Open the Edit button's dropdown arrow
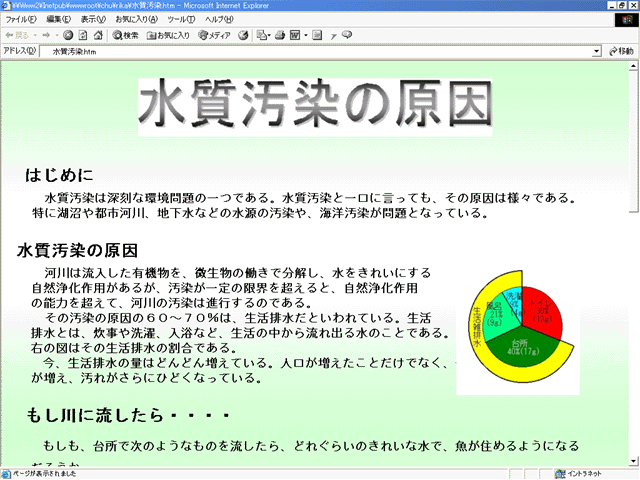 click(306, 35)
